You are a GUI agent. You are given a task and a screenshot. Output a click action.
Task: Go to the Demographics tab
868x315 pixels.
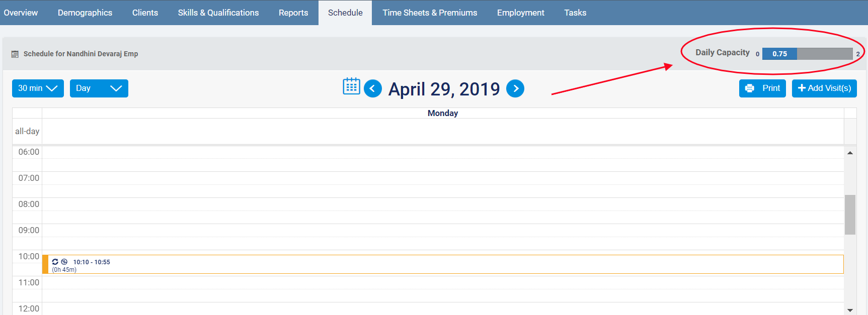click(x=85, y=13)
